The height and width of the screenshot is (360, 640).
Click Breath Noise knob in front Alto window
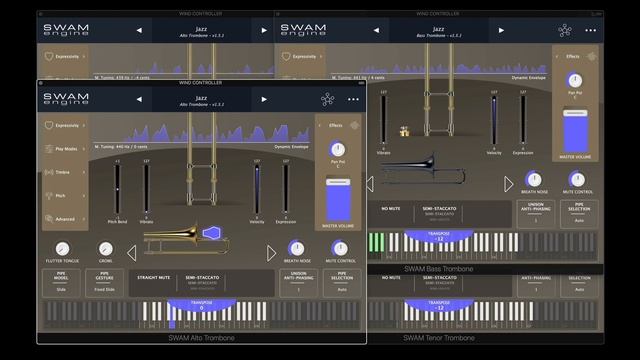(x=297, y=248)
